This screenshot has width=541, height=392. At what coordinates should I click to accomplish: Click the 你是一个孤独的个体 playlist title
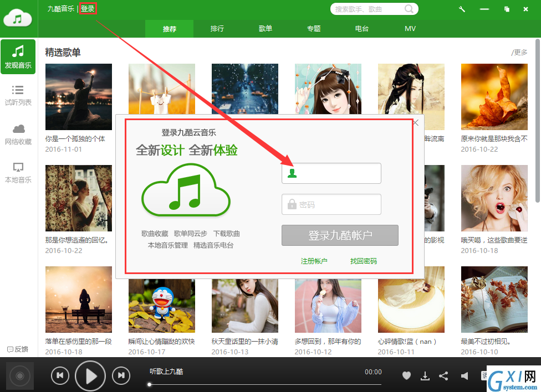[75, 138]
